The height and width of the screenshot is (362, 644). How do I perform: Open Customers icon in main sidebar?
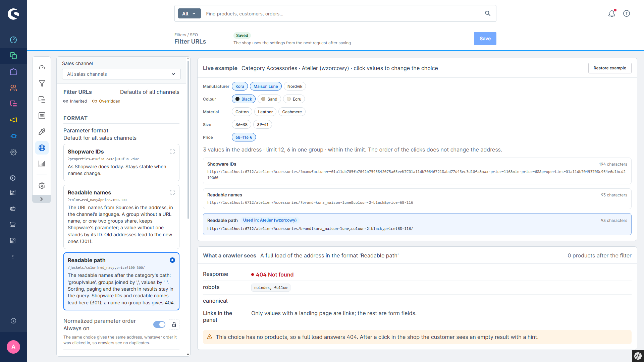click(13, 88)
